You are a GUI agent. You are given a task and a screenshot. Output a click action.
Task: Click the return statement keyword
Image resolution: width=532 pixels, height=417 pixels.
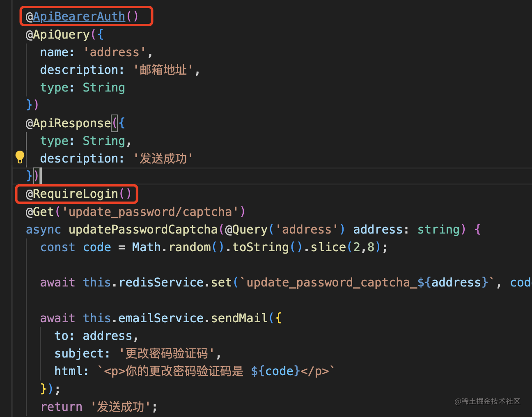pyautogui.click(x=61, y=407)
